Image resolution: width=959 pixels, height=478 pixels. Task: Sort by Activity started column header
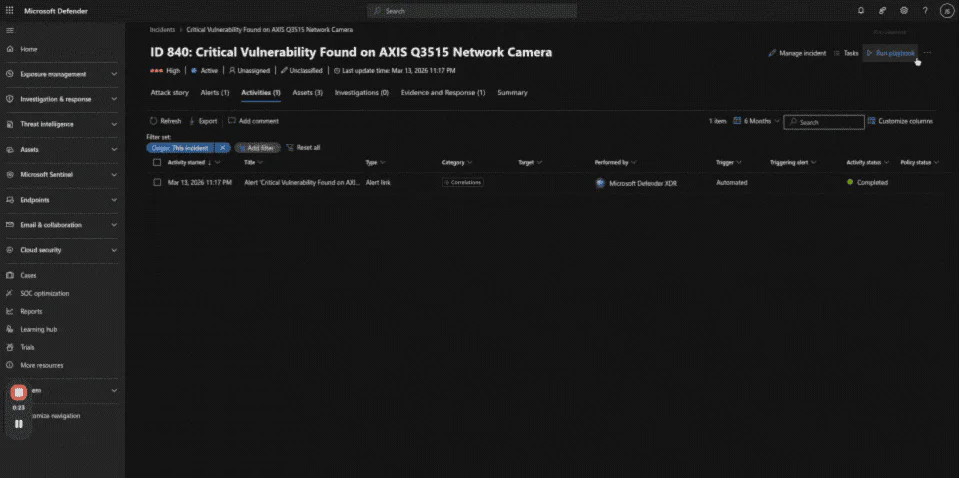pyautogui.click(x=187, y=162)
